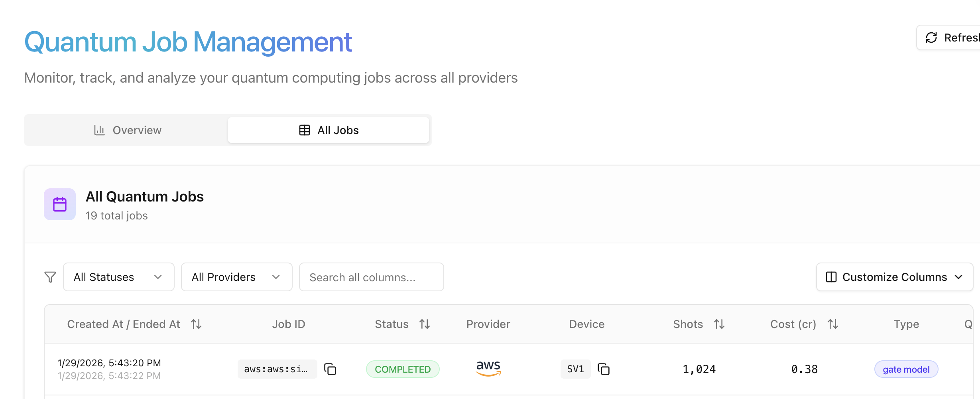Toggle sorting on Created At / Ended At

(197, 324)
